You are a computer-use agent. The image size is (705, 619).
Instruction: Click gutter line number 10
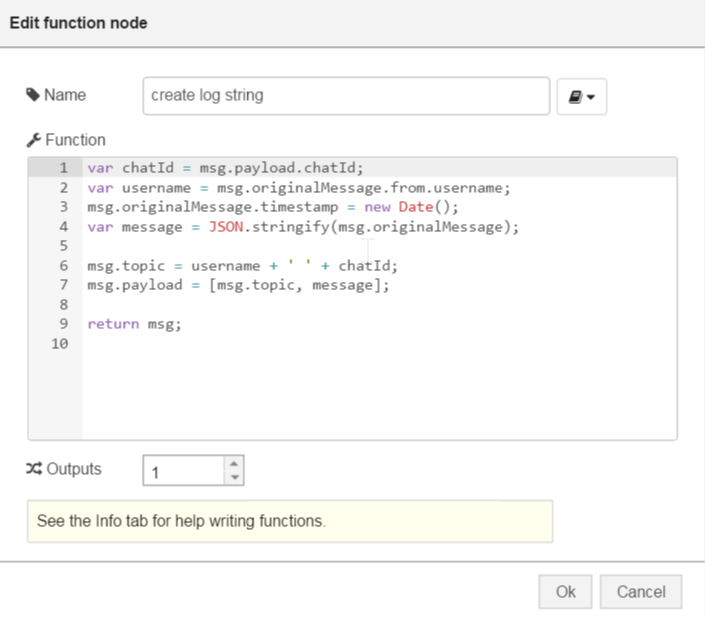tap(60, 344)
